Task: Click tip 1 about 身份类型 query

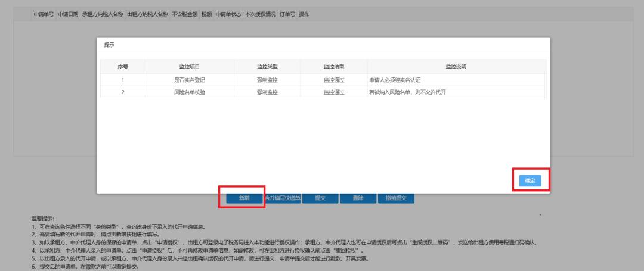Action: click(118, 226)
